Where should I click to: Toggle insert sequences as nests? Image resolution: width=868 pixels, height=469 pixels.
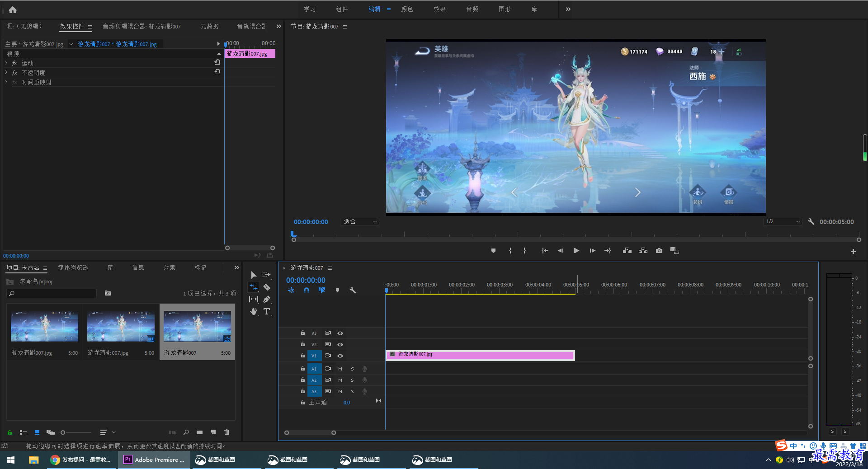[291, 290]
